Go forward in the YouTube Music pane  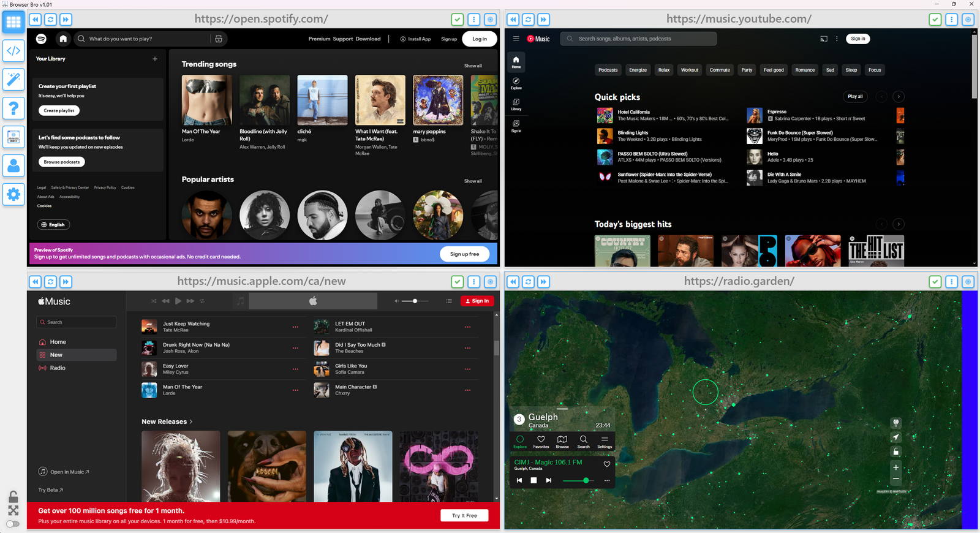[x=543, y=20]
